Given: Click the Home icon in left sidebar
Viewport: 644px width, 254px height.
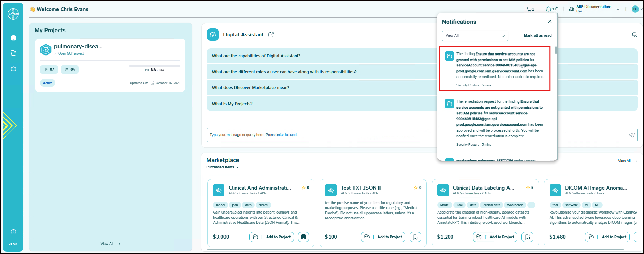Looking at the screenshot, I should tap(13, 38).
